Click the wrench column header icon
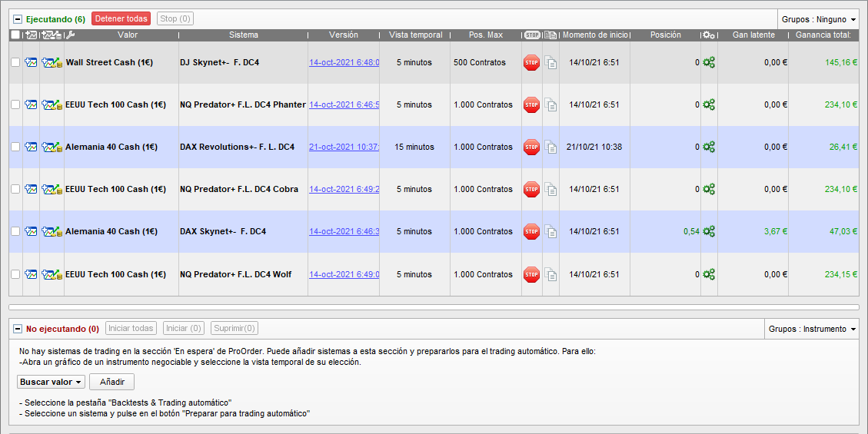Screen dimensions: 868x434 point(70,35)
